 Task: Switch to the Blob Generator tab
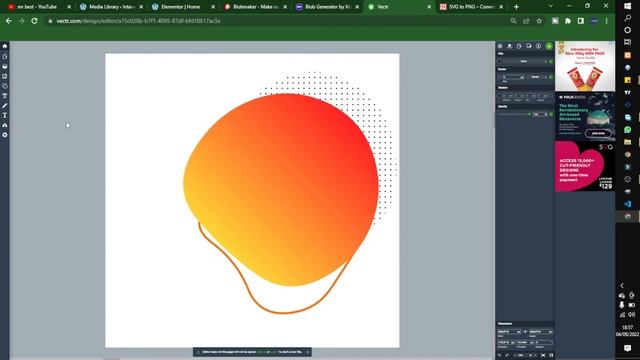328,7
